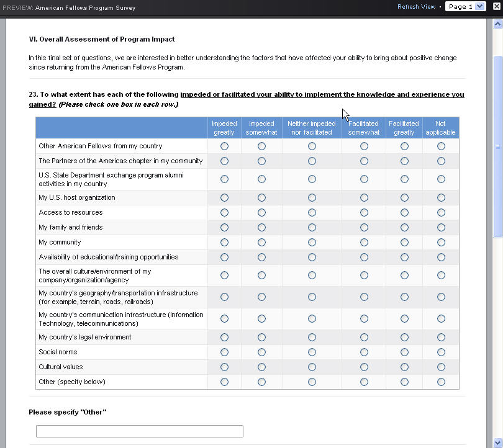Choose Facilitated greatly for My U.S. host organization
The height and width of the screenshot is (448, 503).
(404, 198)
